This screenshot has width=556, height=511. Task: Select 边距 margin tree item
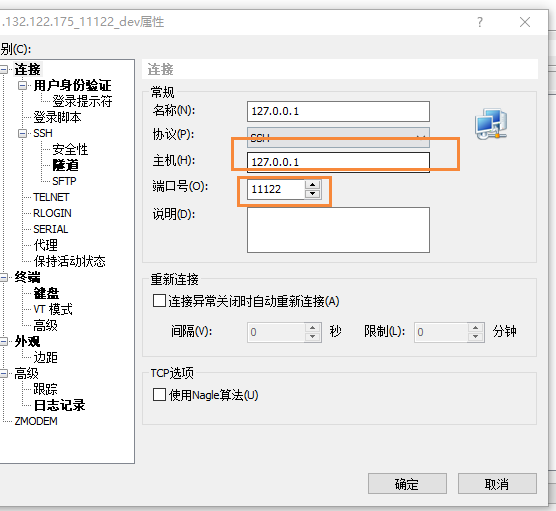click(x=45, y=357)
